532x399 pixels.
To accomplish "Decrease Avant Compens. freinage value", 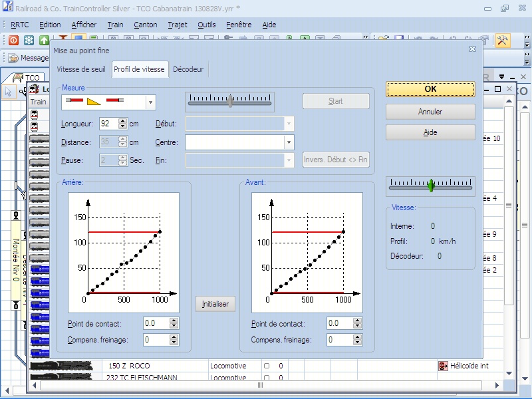I will [357, 342].
